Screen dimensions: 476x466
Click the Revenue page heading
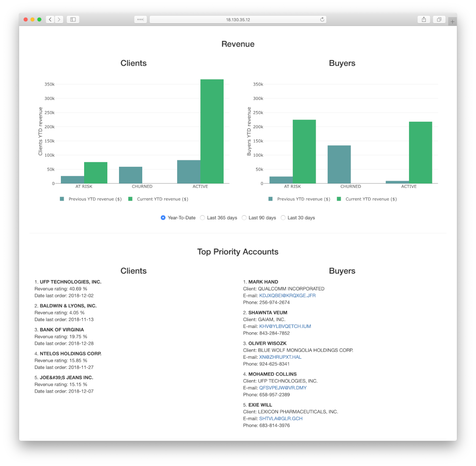click(x=238, y=44)
